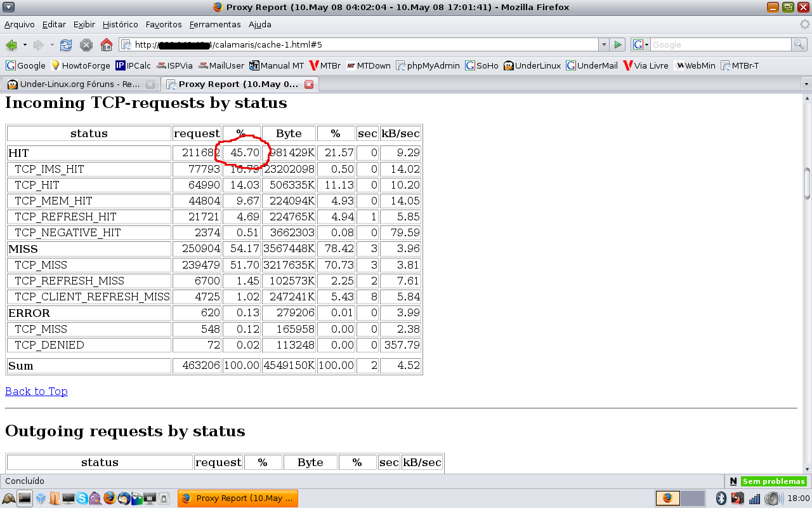Open the UnderLinux bookmark
This screenshot has width=812, height=508.
(532, 65)
